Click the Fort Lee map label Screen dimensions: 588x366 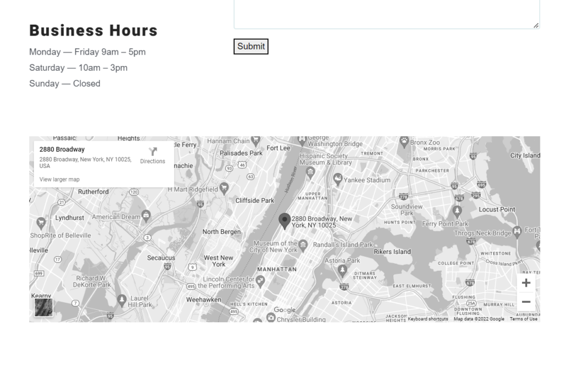(x=278, y=148)
